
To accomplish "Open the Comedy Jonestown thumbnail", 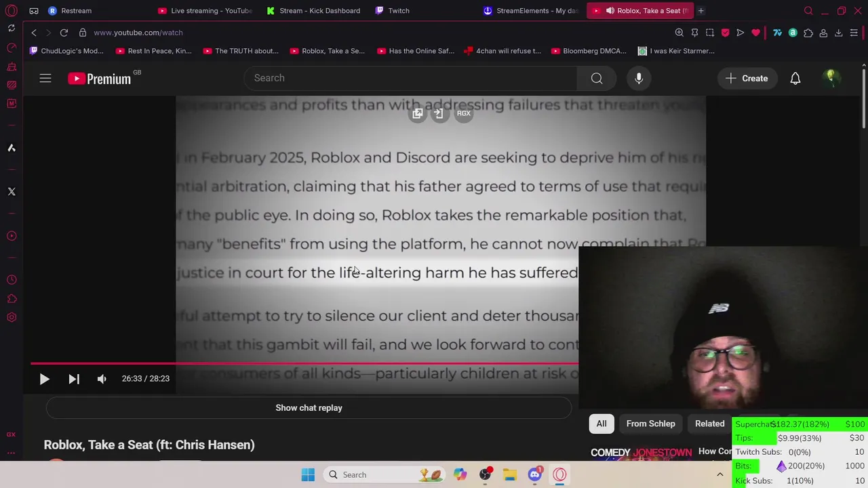I will [x=642, y=453].
